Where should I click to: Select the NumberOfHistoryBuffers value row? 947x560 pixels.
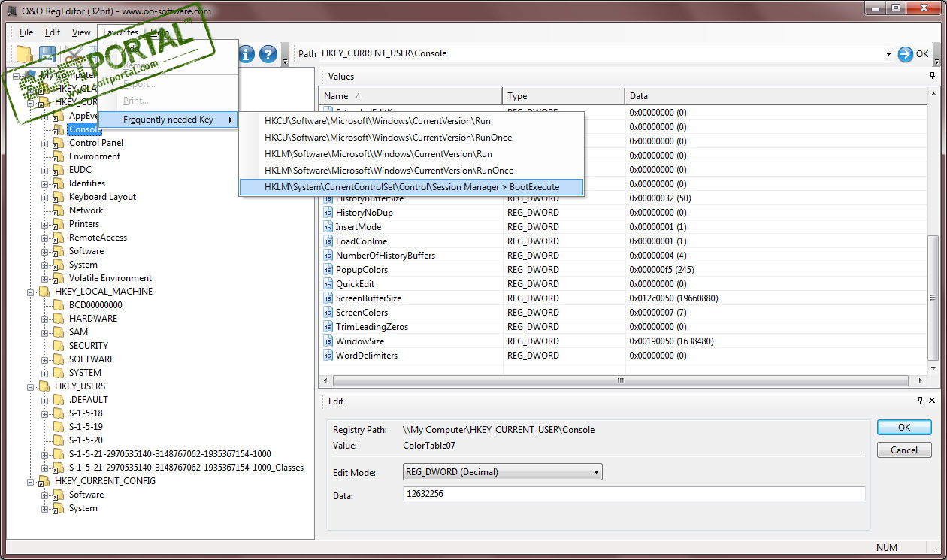coord(624,256)
